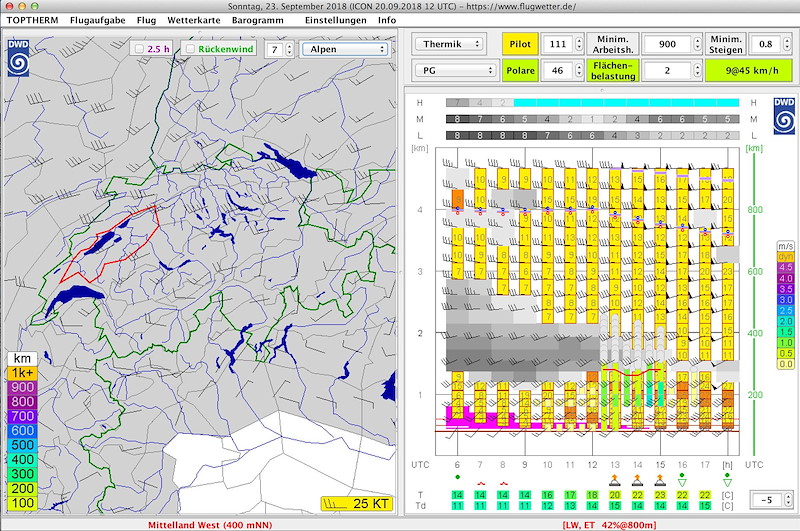Click the green triangle symbol under 16 UTC
The width and height of the screenshot is (800, 531).
(x=682, y=479)
